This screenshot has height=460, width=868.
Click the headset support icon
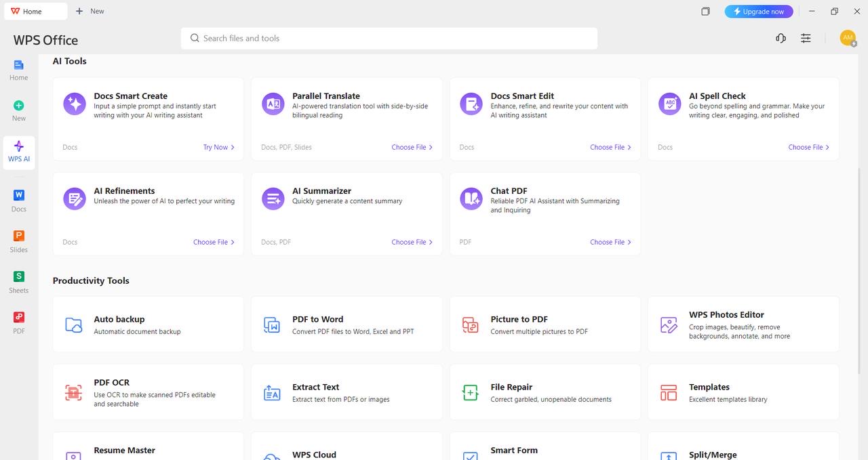pyautogui.click(x=781, y=38)
